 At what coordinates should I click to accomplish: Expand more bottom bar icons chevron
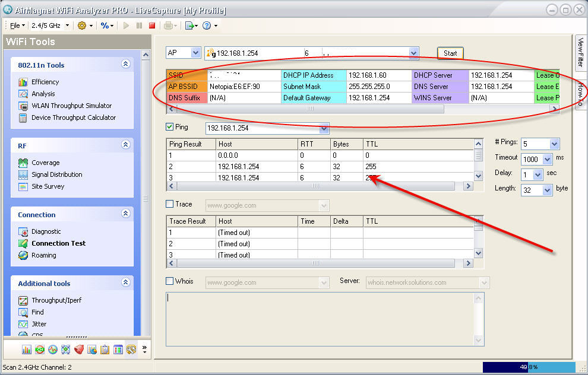tap(144, 349)
